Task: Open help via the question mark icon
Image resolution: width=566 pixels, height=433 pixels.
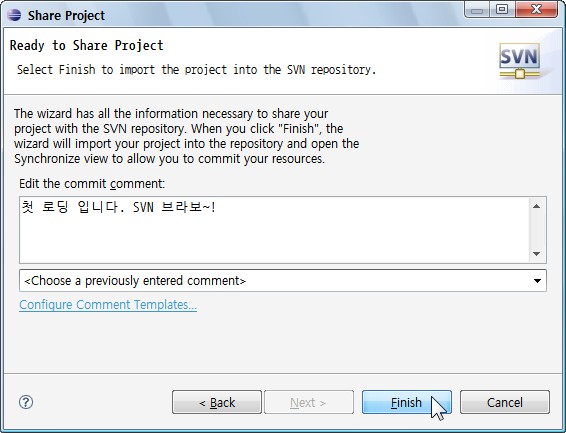Action: pos(26,402)
